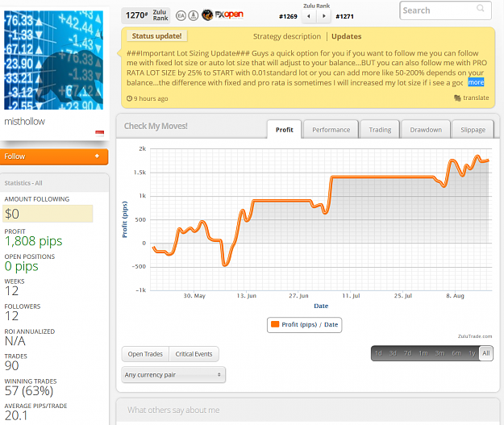The image size is (504, 425).
Task: Click the AMOUNT FOLLOWING $0 field
Action: point(48,214)
